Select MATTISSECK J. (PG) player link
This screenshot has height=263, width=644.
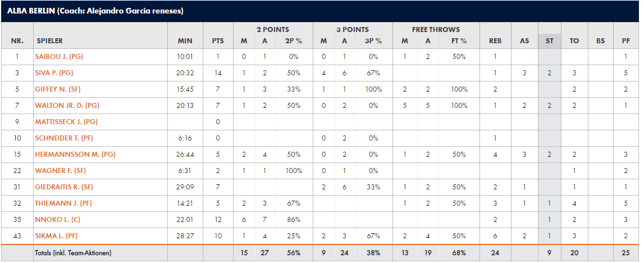(x=67, y=121)
